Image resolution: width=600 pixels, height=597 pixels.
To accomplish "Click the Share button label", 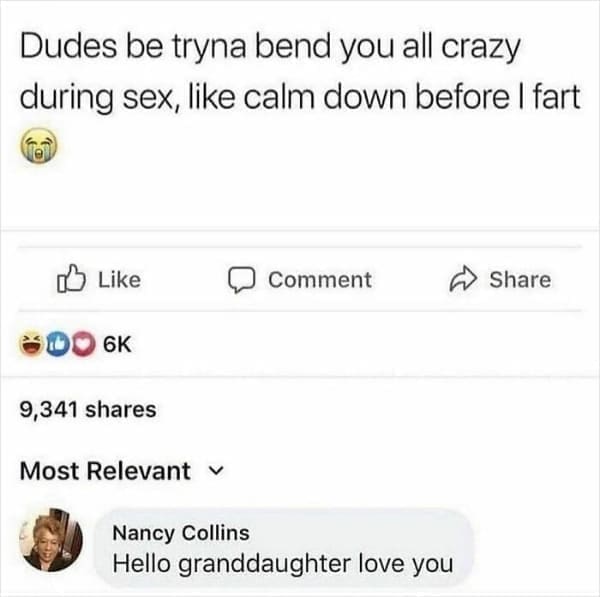I will (x=520, y=279).
